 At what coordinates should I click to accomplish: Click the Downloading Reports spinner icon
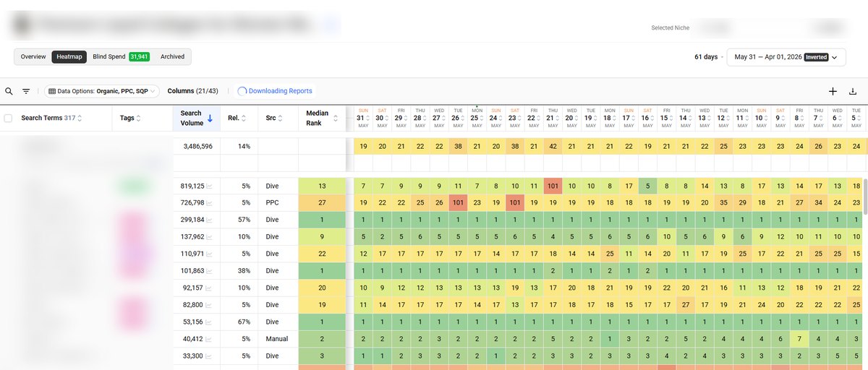242,91
